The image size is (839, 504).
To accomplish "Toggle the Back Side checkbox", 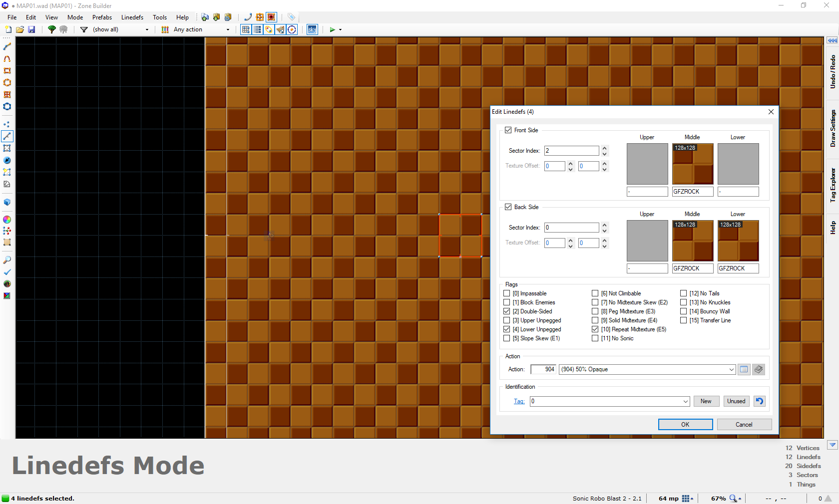I will click(508, 207).
